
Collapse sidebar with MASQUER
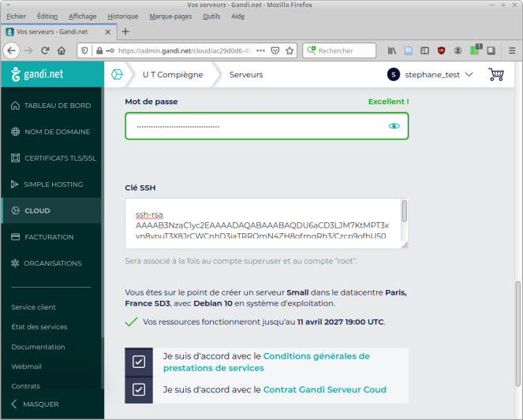tap(35, 404)
